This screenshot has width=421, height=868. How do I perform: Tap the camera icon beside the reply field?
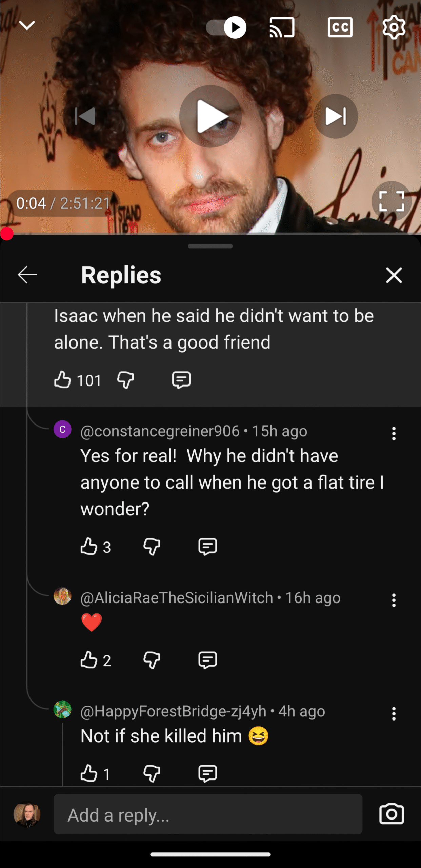pyautogui.click(x=391, y=814)
